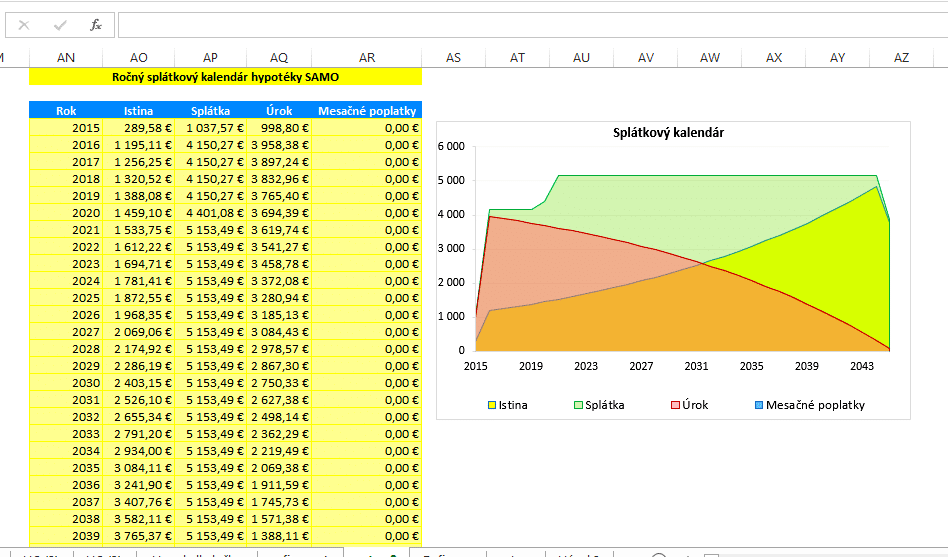Click the 'Úrok' legend entry in chart

[690, 405]
